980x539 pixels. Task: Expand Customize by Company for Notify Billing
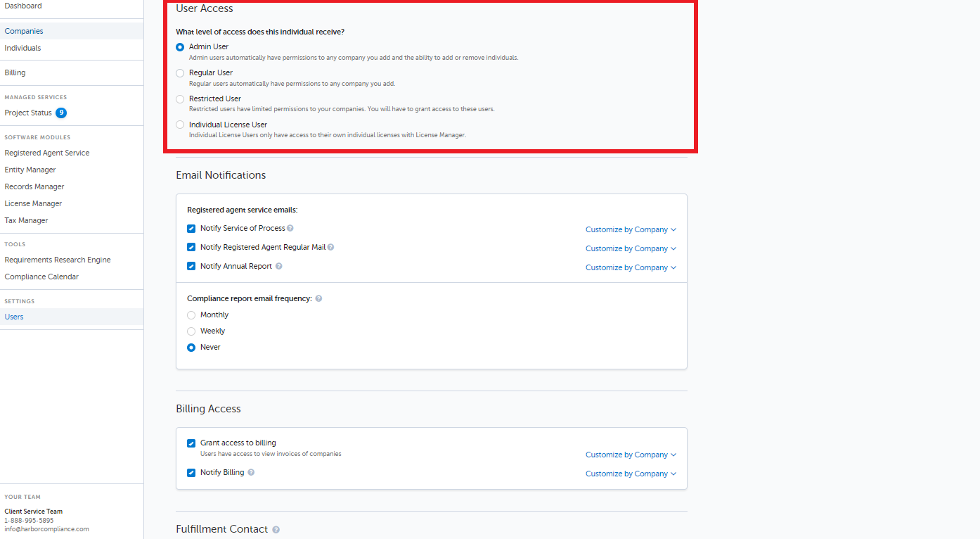click(631, 474)
